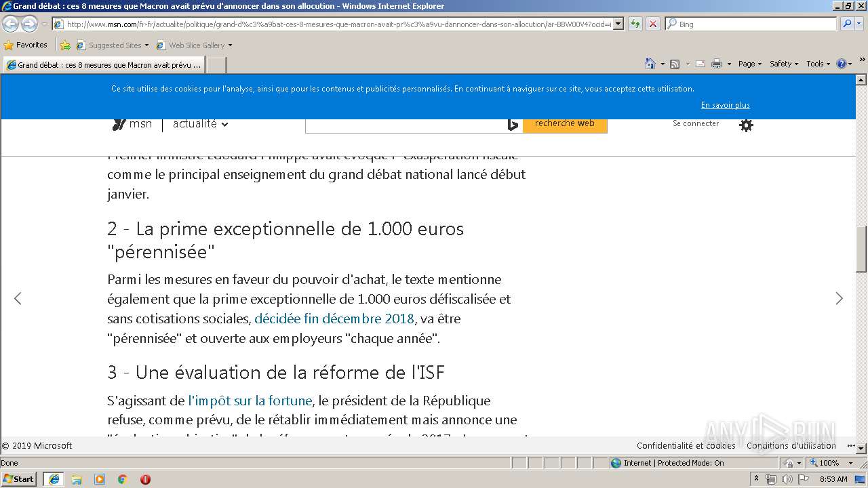Open the Read Mail envelope icon
Image resolution: width=868 pixels, height=488 pixels.
coord(700,64)
